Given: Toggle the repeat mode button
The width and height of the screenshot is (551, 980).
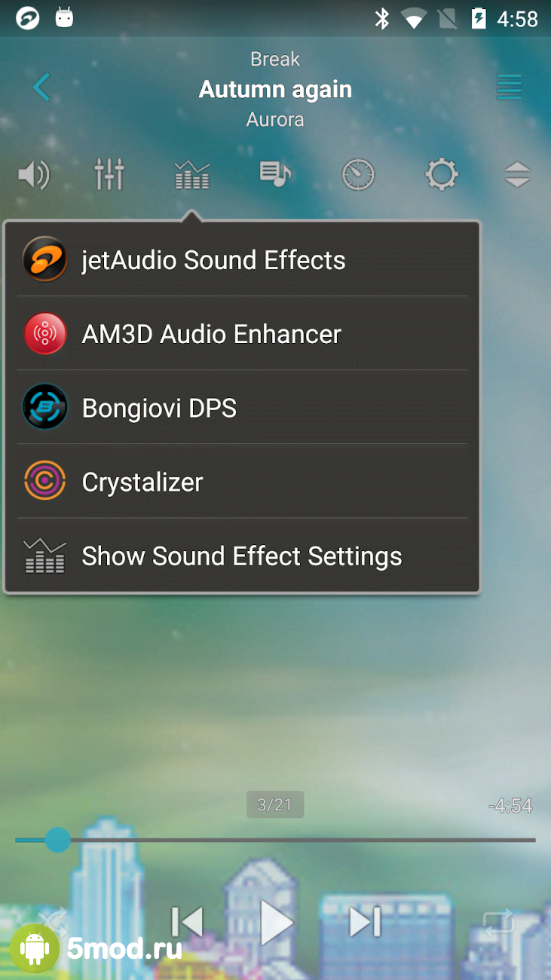Looking at the screenshot, I should click(x=499, y=923).
